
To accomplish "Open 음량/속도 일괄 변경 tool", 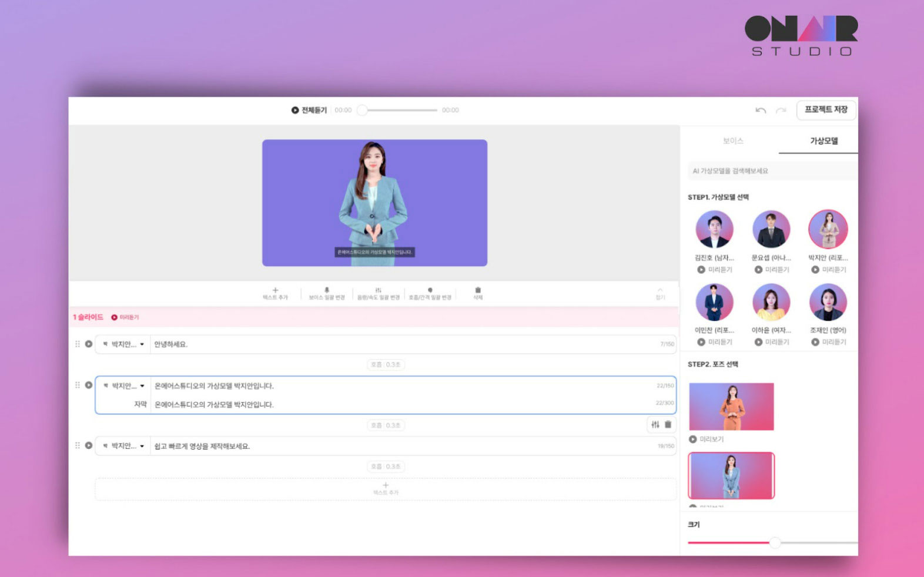I will (378, 293).
